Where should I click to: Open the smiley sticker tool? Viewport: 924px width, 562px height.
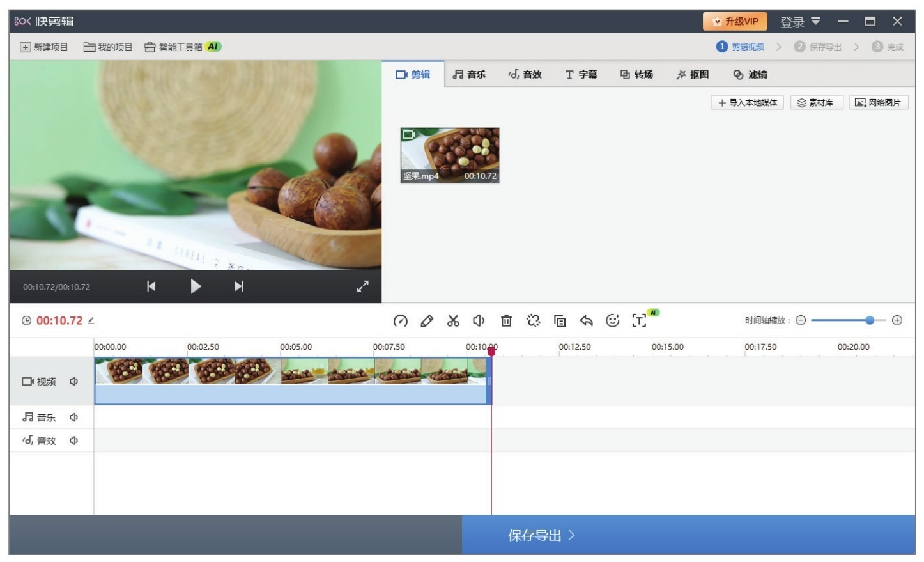coord(612,321)
